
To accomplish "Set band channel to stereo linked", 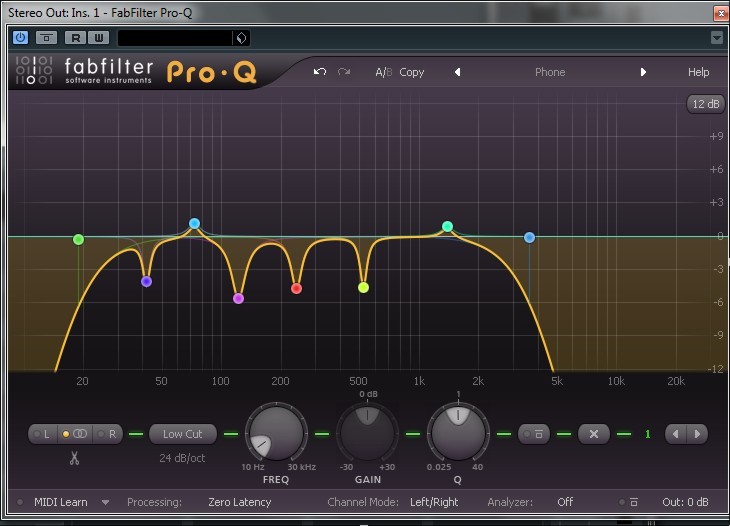I will click(74, 434).
